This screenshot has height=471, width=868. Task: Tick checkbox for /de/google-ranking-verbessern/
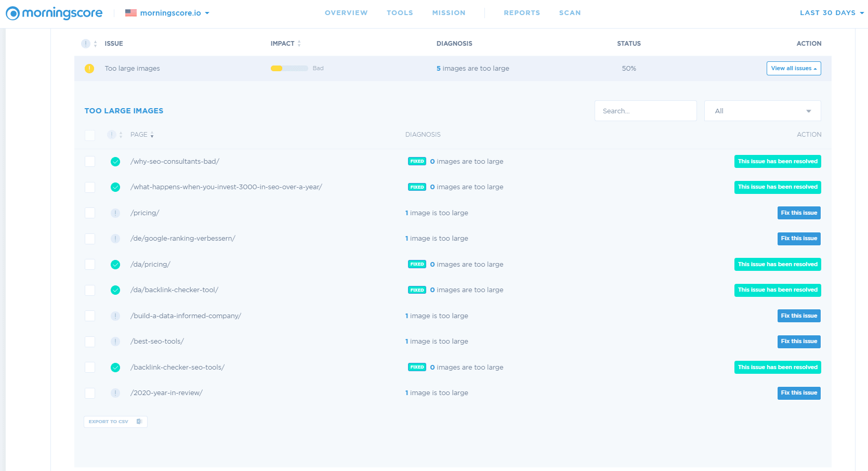click(x=90, y=239)
